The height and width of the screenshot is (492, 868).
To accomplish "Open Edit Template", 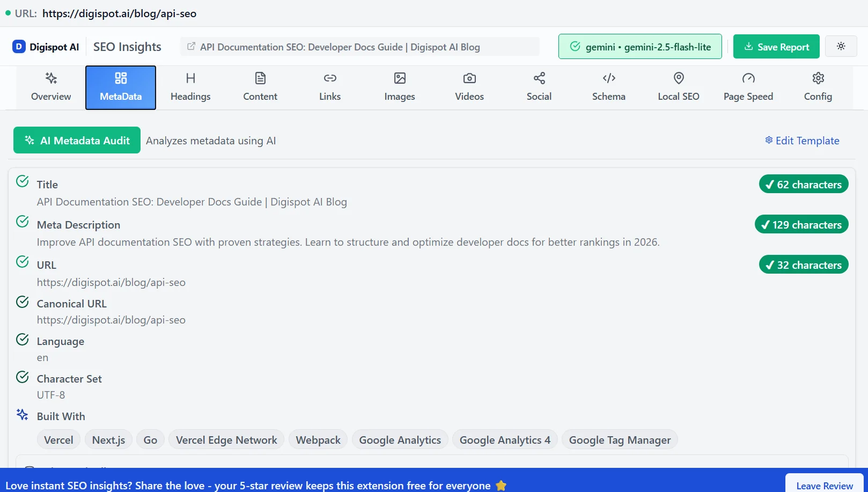I will tap(802, 140).
